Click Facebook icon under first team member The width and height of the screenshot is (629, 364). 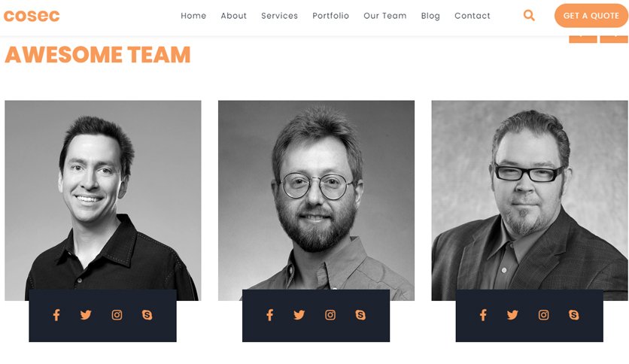(56, 315)
